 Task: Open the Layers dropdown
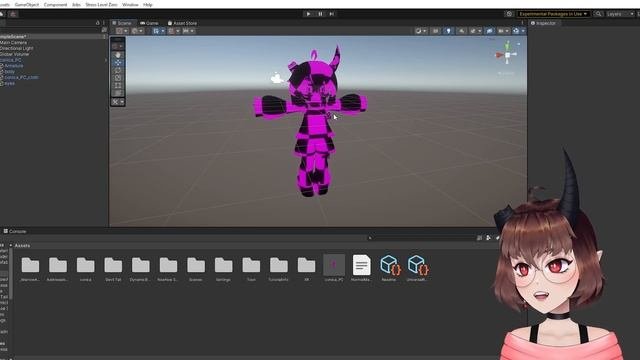pyautogui.click(x=620, y=14)
